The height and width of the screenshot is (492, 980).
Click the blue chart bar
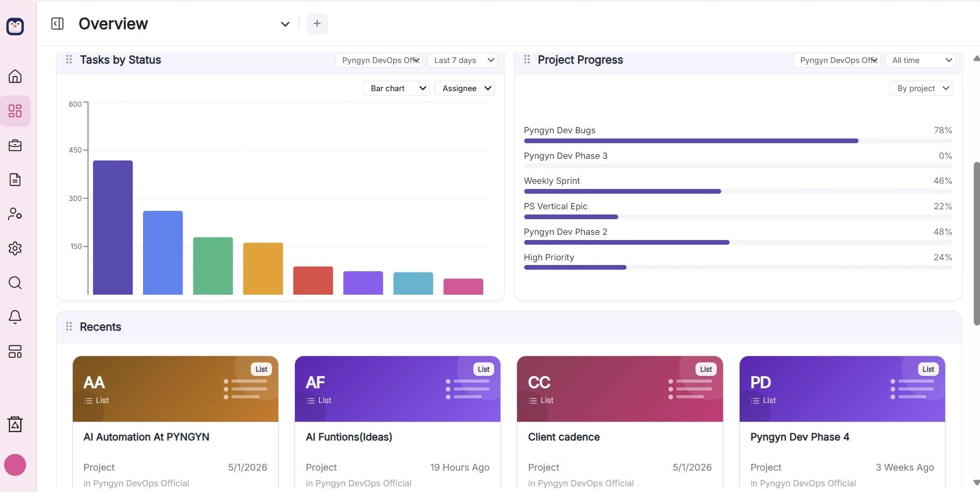click(x=163, y=253)
